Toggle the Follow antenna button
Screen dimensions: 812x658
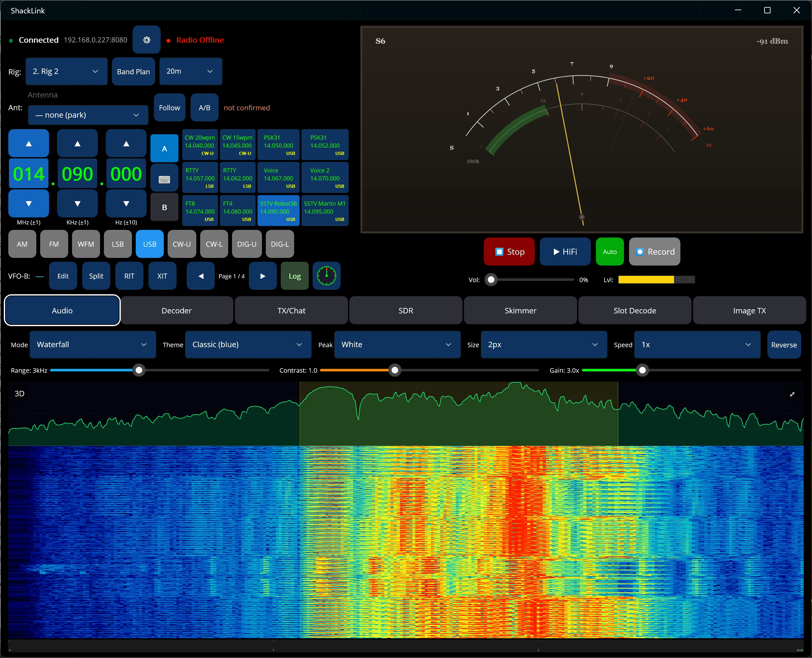169,108
